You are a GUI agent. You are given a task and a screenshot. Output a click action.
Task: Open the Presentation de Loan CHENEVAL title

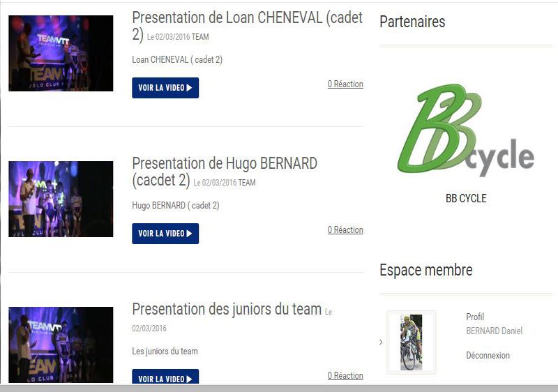pos(247,26)
